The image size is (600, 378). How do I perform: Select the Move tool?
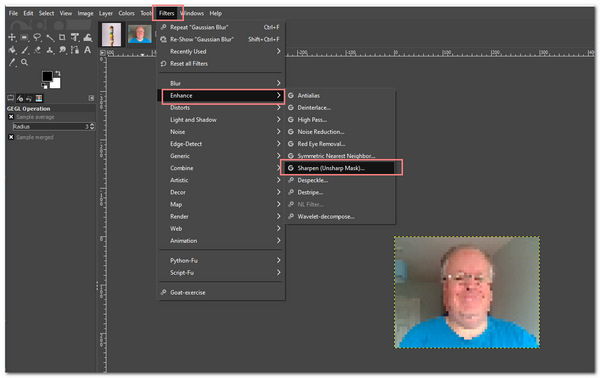(12, 37)
